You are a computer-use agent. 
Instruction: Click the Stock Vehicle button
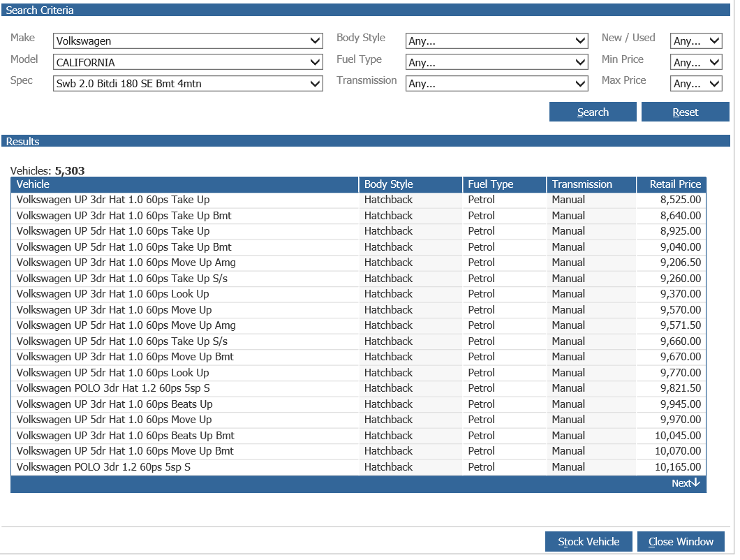tap(589, 542)
